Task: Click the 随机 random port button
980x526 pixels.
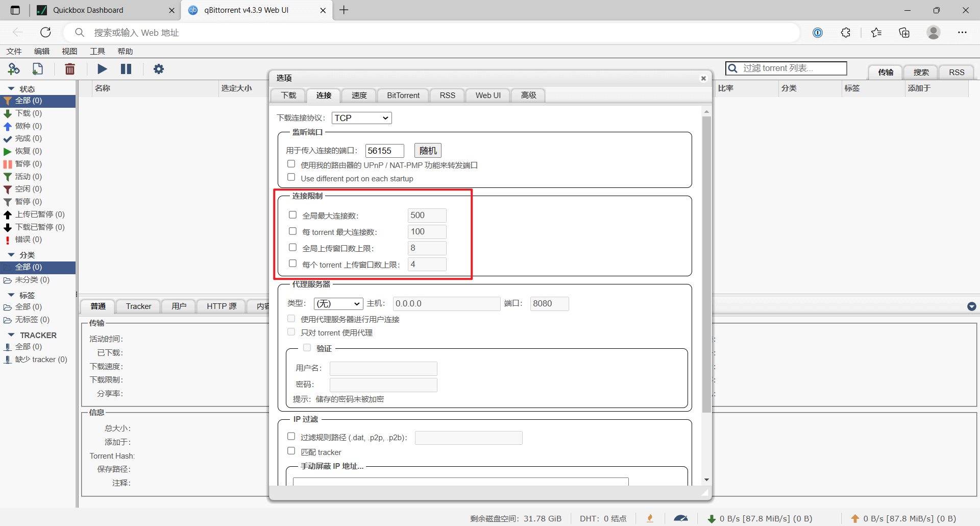Action: click(428, 151)
